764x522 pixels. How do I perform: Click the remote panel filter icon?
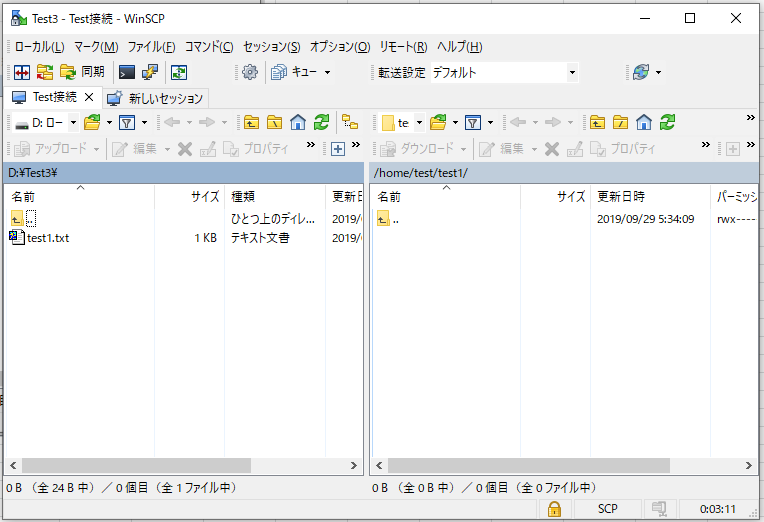(x=473, y=122)
